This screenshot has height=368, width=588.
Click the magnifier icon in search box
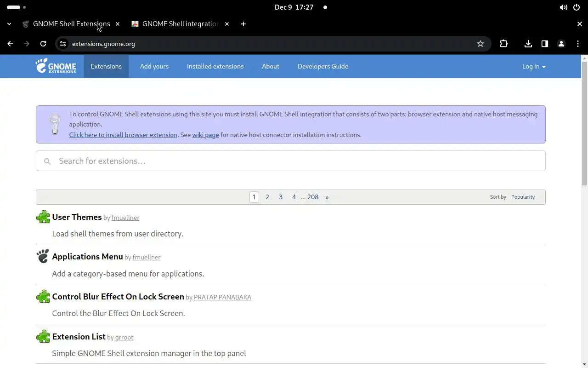tap(47, 161)
